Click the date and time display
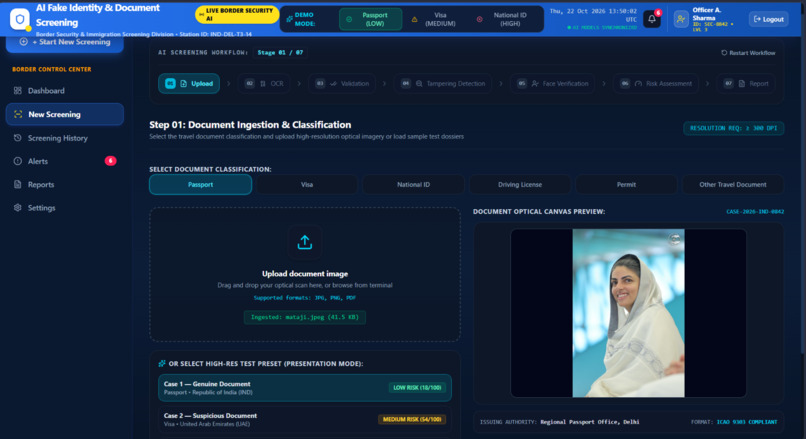Screen dimensions: 806x439 coord(593,15)
